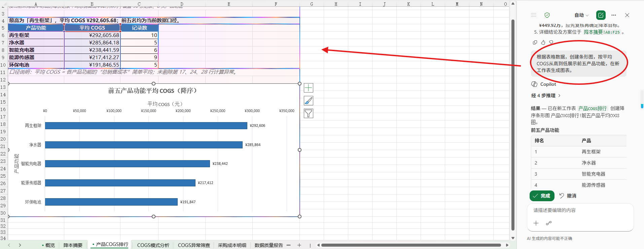Select the 产品功能 header cell
This screenshot has width=644, height=249.
coord(36,28)
